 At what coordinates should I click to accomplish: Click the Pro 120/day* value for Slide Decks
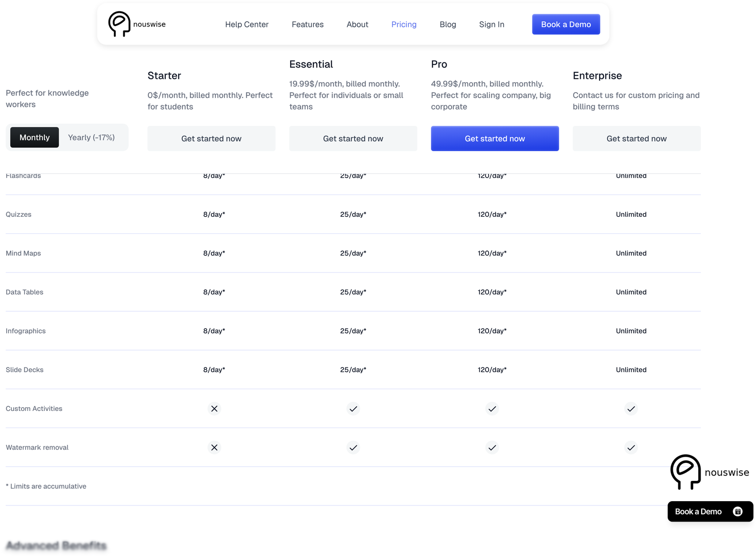tap(492, 370)
